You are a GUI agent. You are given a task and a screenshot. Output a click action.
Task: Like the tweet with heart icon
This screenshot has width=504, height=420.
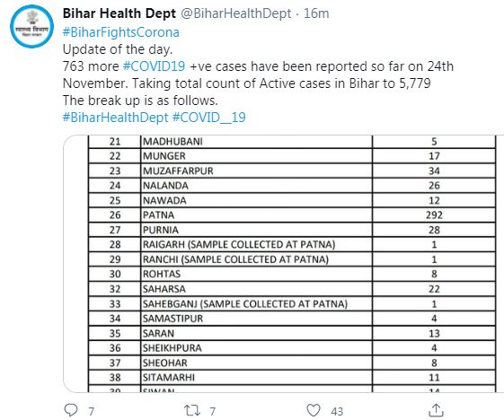[314, 410]
